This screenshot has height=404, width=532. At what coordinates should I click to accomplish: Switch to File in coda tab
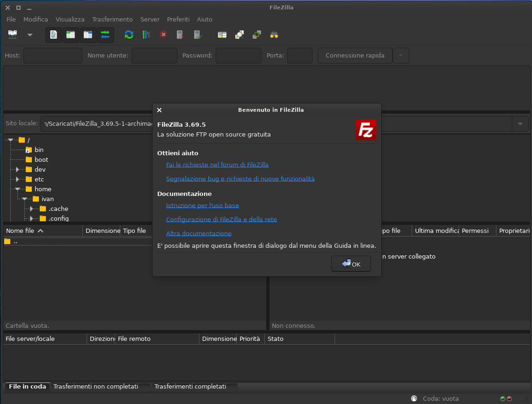[28, 387]
